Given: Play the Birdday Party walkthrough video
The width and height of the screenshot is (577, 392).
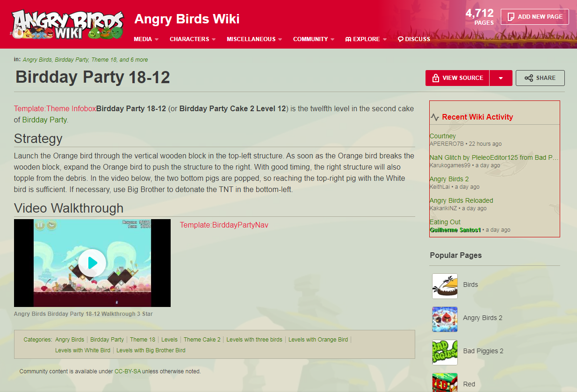Looking at the screenshot, I should point(92,263).
